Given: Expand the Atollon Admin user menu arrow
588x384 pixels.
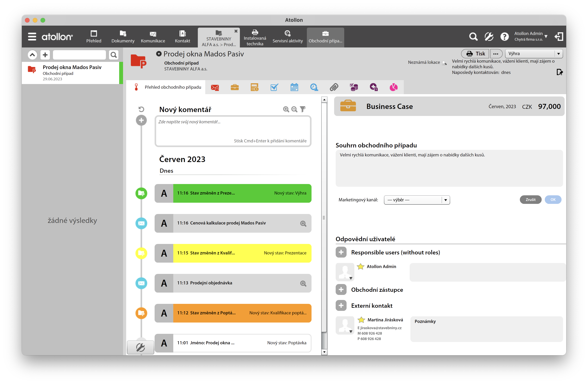Looking at the screenshot, I should point(546,37).
